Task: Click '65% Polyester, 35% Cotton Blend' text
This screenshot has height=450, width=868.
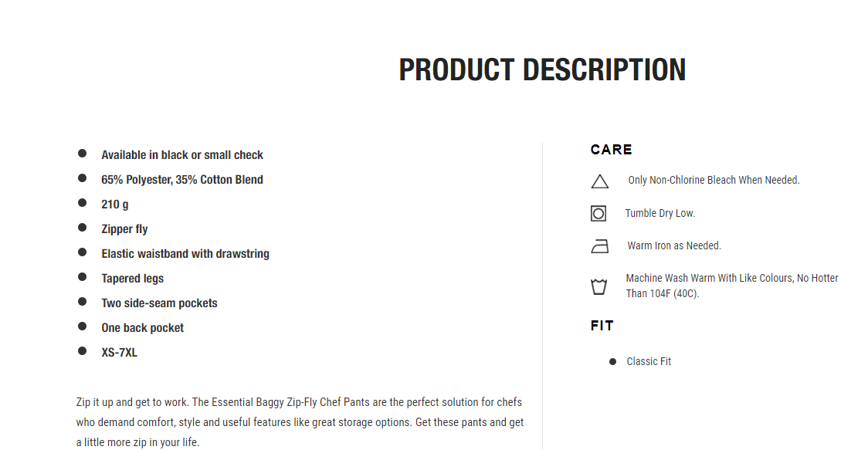Action: pyautogui.click(x=182, y=179)
